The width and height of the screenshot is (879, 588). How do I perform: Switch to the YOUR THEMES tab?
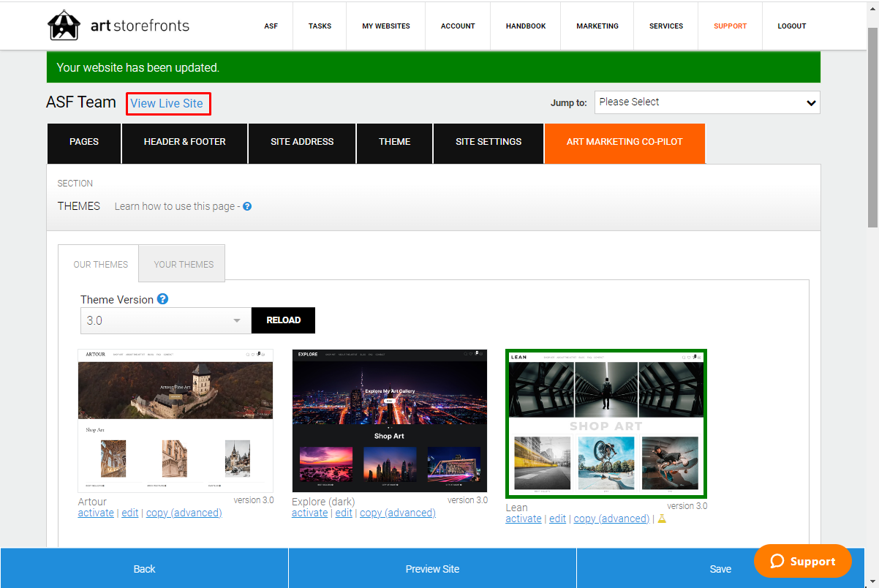(x=184, y=264)
